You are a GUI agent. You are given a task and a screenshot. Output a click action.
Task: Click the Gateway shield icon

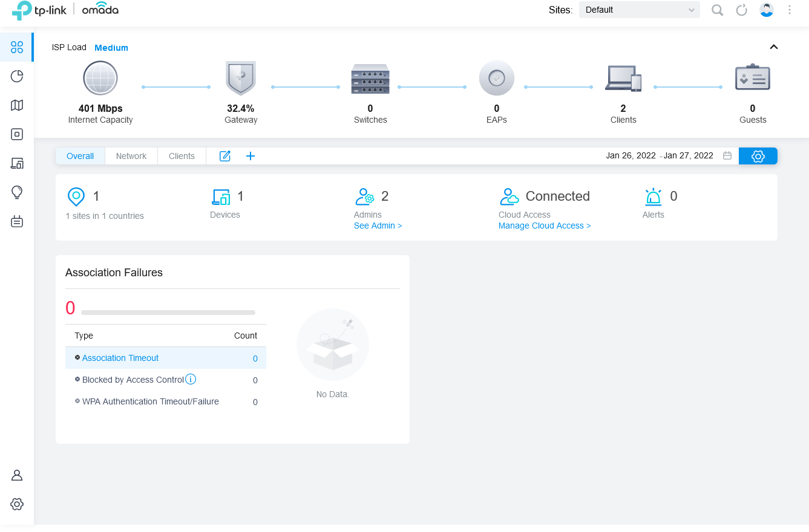coord(241,78)
